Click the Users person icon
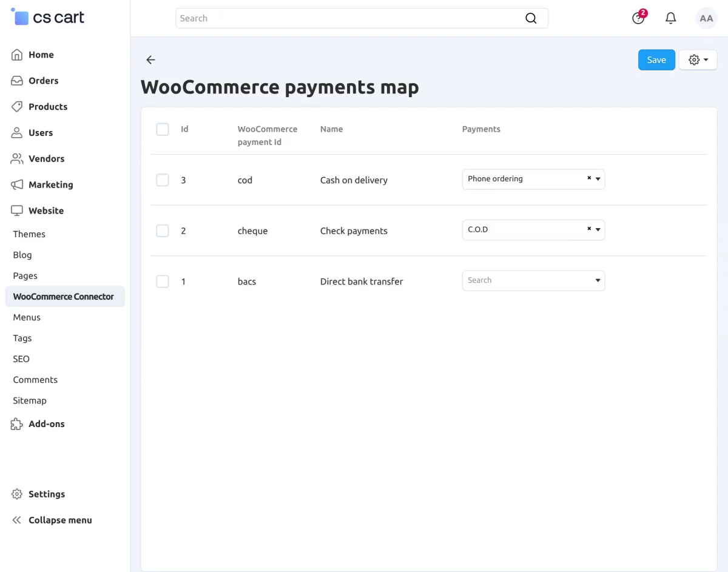Image resolution: width=728 pixels, height=572 pixels. 17,133
